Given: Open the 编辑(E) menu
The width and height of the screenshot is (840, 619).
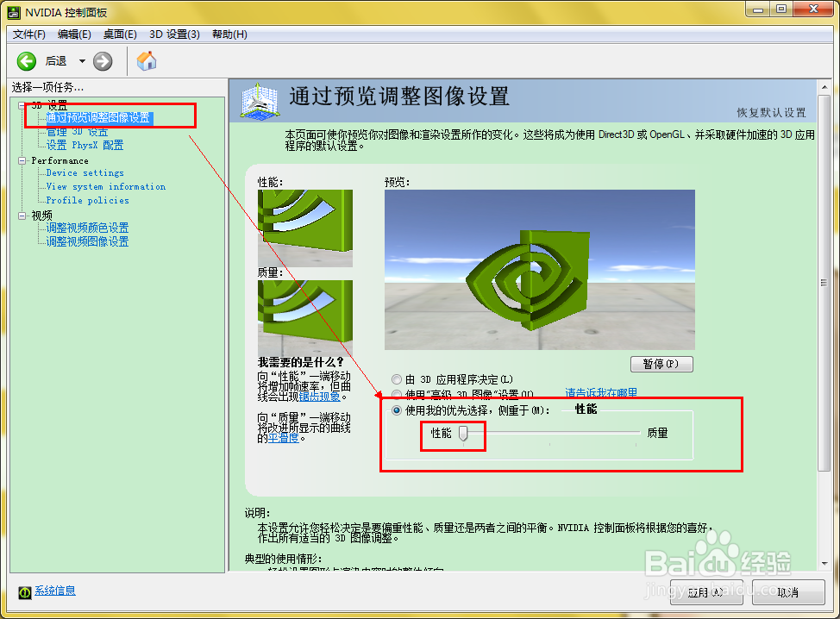Looking at the screenshot, I should 74,34.
